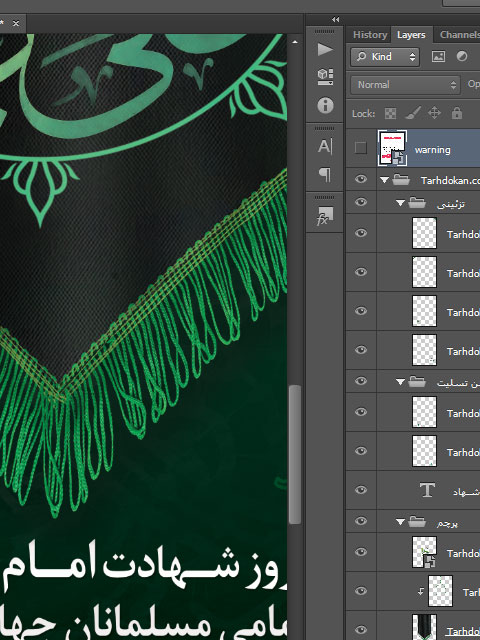
Task: Lock all padlock icon
Action: pyautogui.click(x=457, y=113)
